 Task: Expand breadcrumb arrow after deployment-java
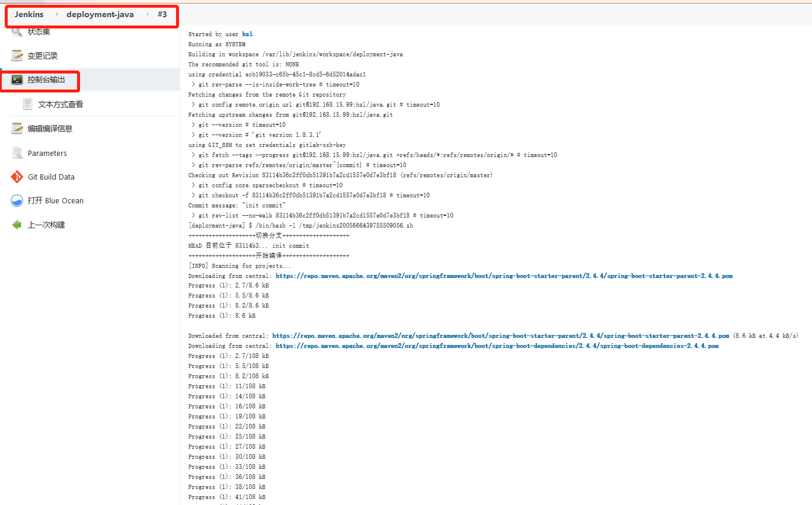[148, 14]
